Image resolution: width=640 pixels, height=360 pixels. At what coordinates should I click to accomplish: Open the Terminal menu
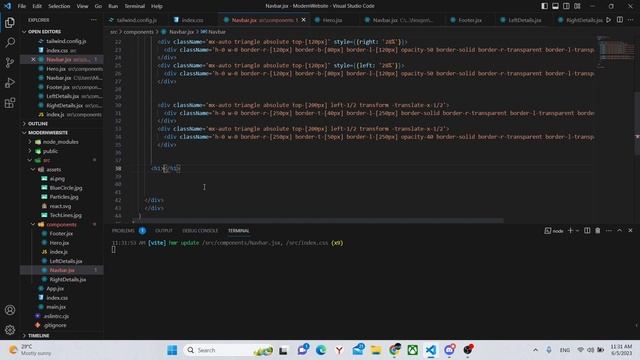point(135,6)
